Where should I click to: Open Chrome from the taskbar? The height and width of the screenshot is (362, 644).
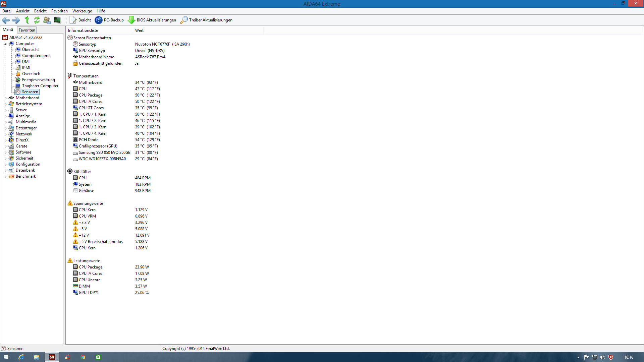pyautogui.click(x=83, y=357)
